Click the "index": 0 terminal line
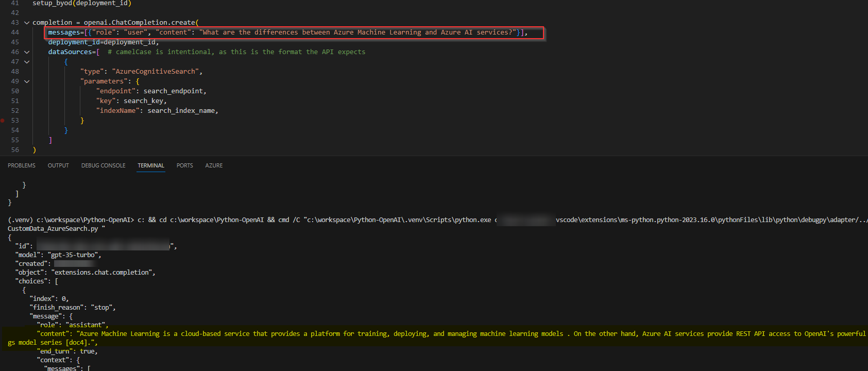Image resolution: width=868 pixels, height=371 pixels. (x=49, y=299)
